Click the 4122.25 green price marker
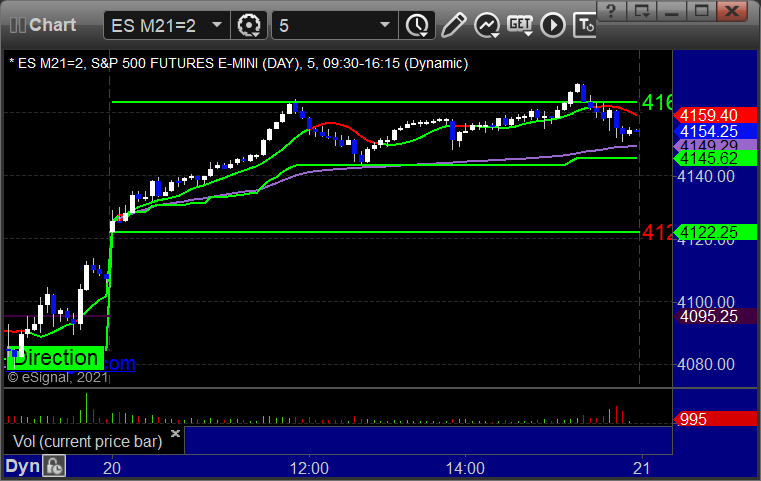The width and height of the screenshot is (761, 481). tap(716, 232)
